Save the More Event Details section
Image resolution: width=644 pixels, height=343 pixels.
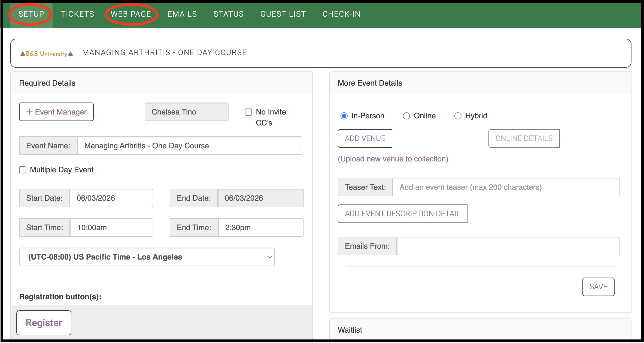[599, 287]
